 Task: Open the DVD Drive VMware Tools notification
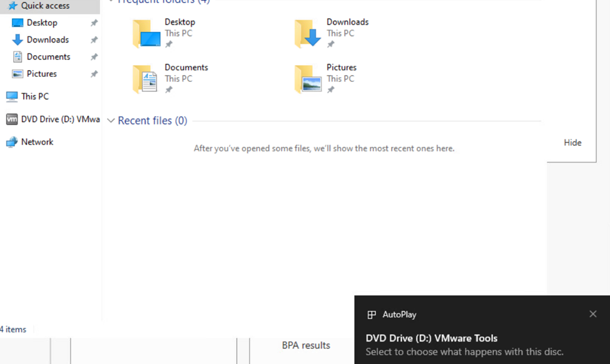coord(464,345)
